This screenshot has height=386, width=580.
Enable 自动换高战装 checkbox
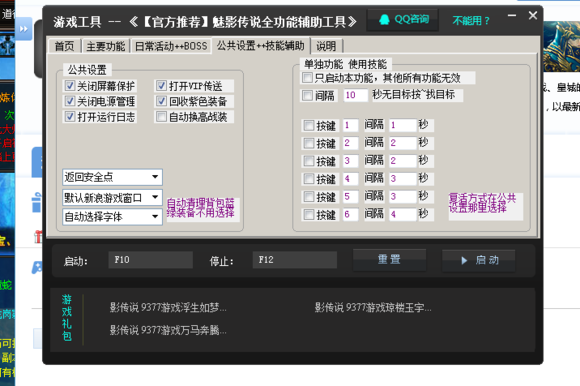click(161, 117)
